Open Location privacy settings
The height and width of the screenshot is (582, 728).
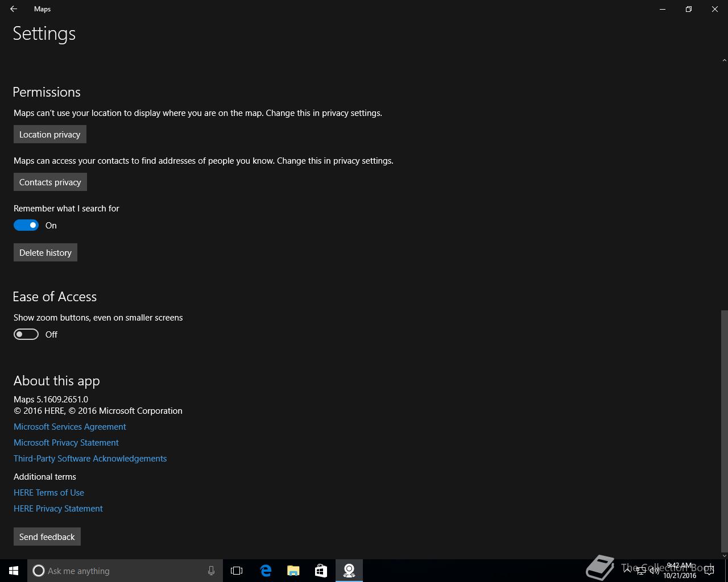(50, 135)
